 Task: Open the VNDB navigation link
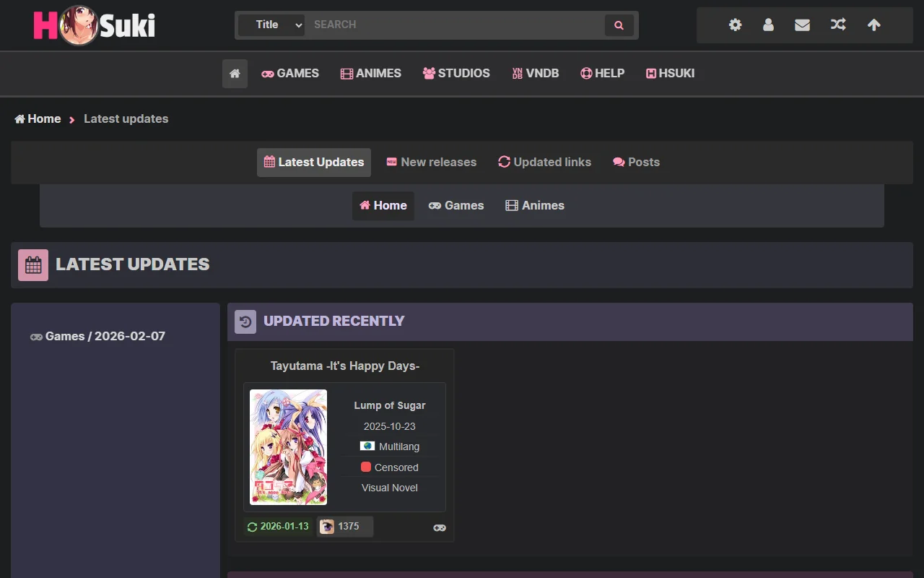click(535, 73)
